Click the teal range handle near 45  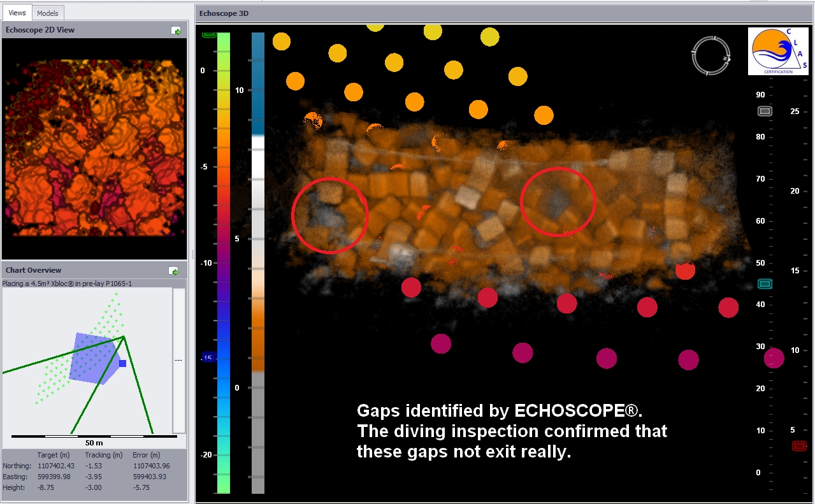(765, 284)
